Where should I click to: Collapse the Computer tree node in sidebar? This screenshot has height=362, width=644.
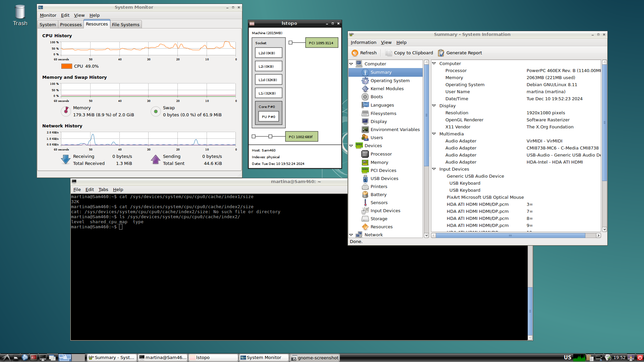point(351,64)
